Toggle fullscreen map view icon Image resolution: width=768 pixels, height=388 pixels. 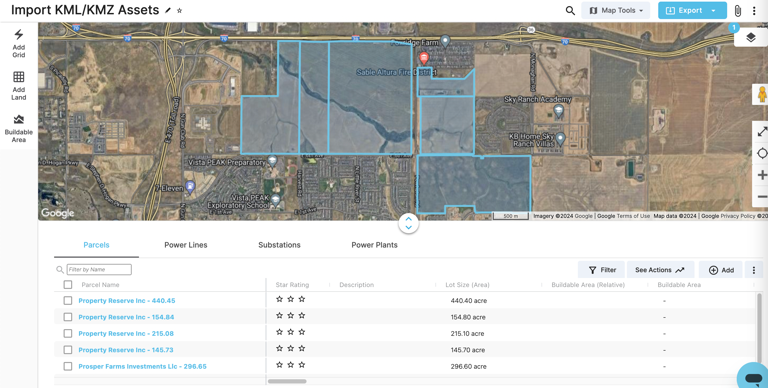point(762,132)
